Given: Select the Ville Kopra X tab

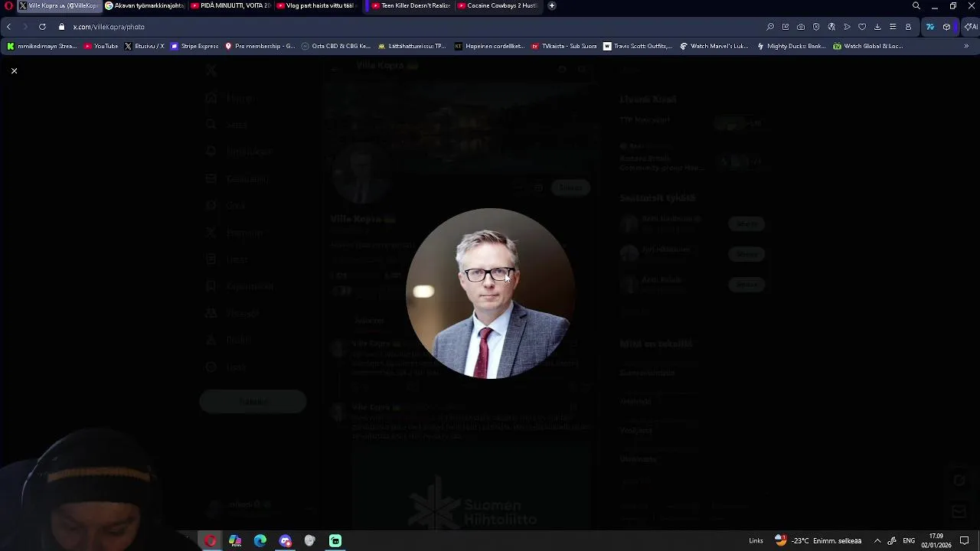Looking at the screenshot, I should click(59, 5).
